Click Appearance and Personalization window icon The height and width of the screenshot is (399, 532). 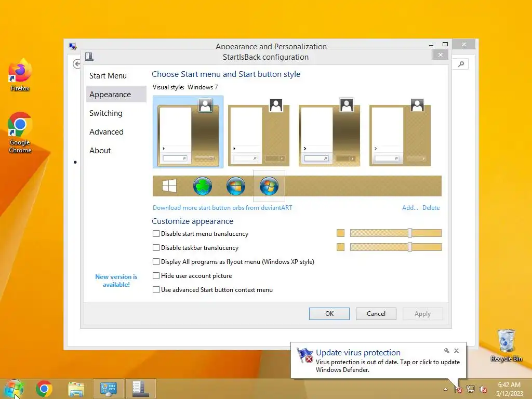[x=73, y=46]
